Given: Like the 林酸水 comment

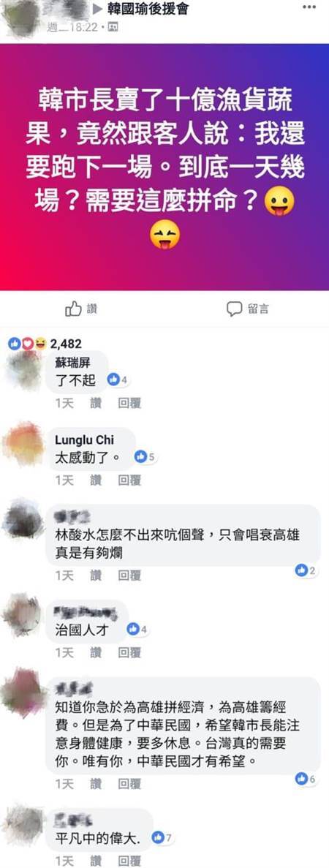Looking at the screenshot, I should point(97,575).
